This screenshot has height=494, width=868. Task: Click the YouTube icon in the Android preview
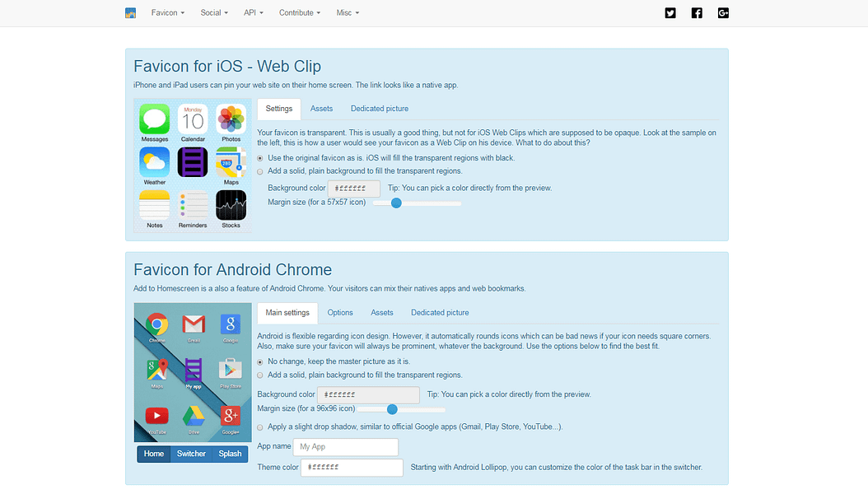(156, 415)
